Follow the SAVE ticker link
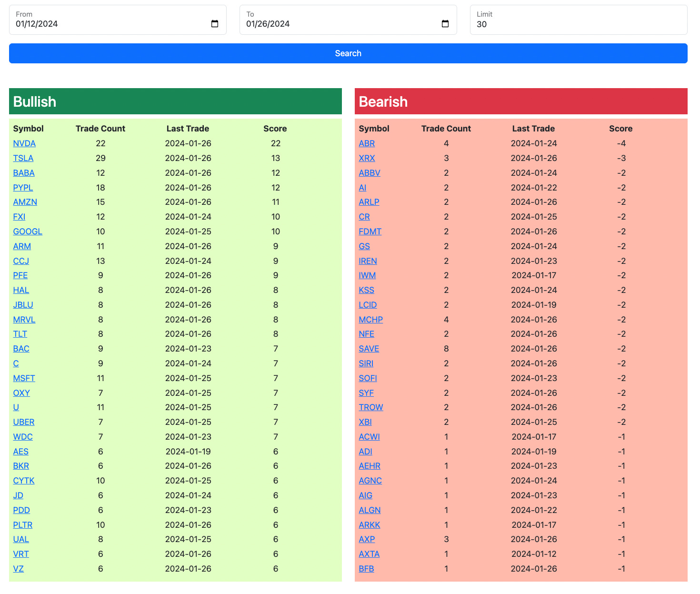This screenshot has width=700, height=594. (369, 349)
